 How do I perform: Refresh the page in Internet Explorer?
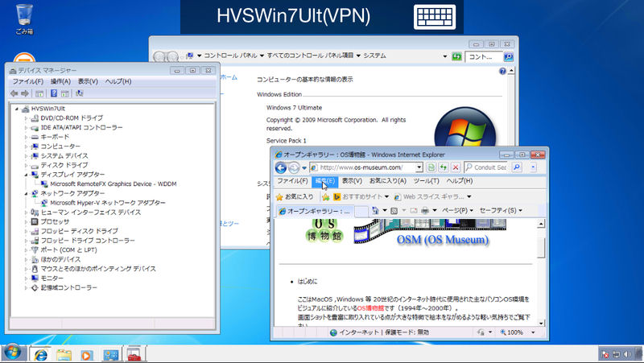(444, 167)
